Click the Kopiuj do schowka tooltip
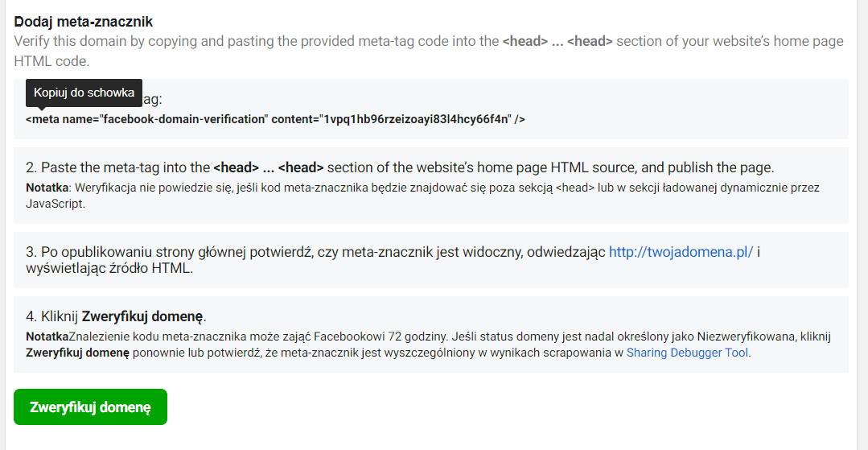 pyautogui.click(x=84, y=93)
